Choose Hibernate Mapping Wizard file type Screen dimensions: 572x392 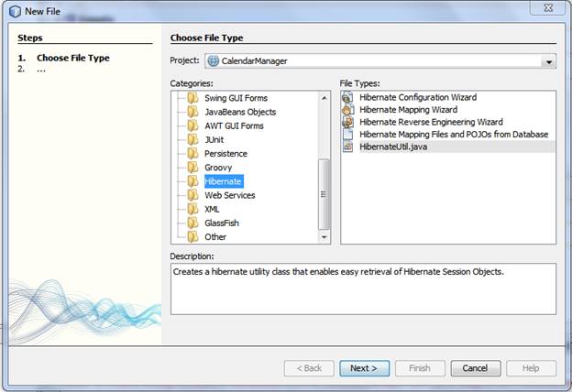coord(408,110)
